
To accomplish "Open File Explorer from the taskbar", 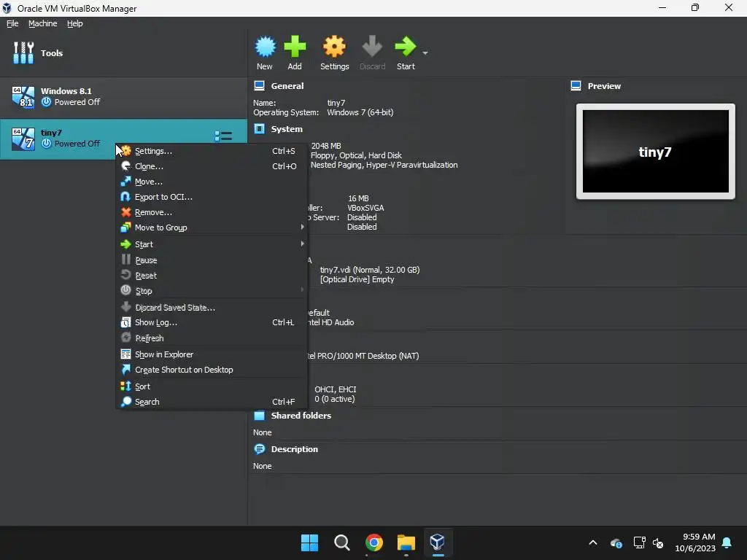I will click(406, 542).
